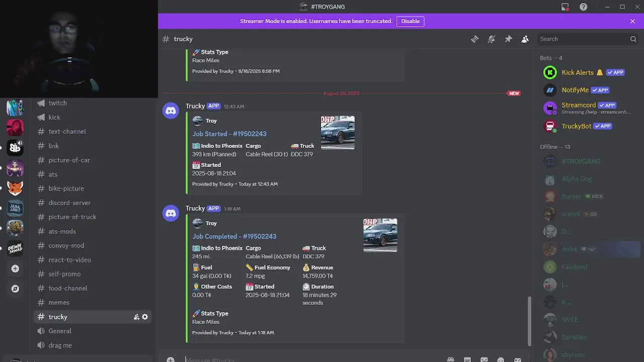Open the fox avatar server
This screenshot has height=362, width=644.
[15, 188]
